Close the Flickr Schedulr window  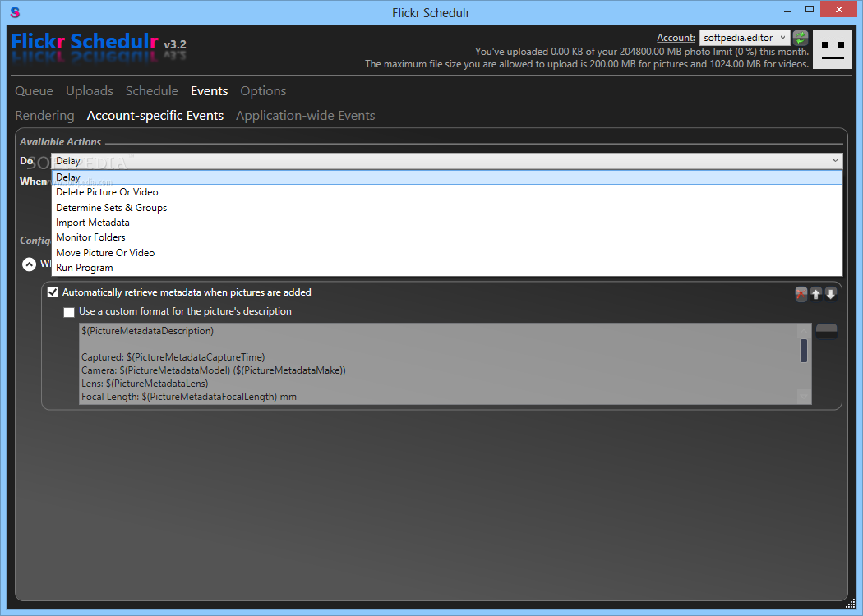coord(838,9)
